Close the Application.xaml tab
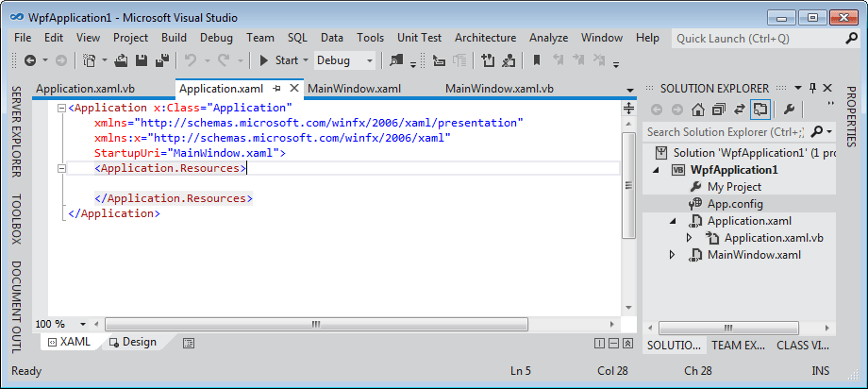This screenshot has height=389, width=868. [294, 88]
